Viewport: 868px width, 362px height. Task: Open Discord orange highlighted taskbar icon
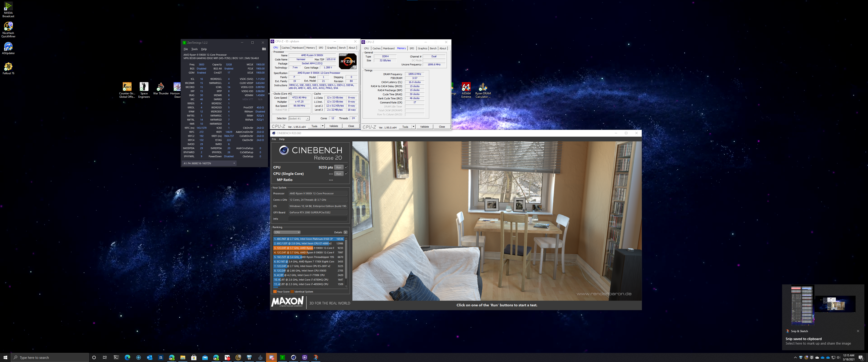click(271, 357)
